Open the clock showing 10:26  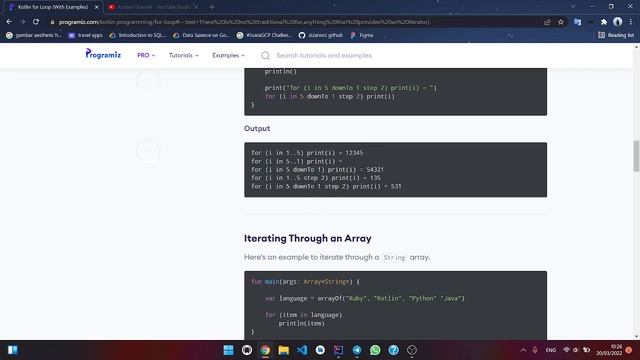point(609,350)
